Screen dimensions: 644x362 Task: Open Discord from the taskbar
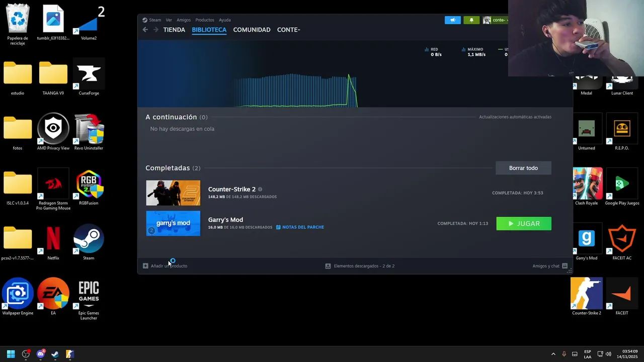click(40, 354)
